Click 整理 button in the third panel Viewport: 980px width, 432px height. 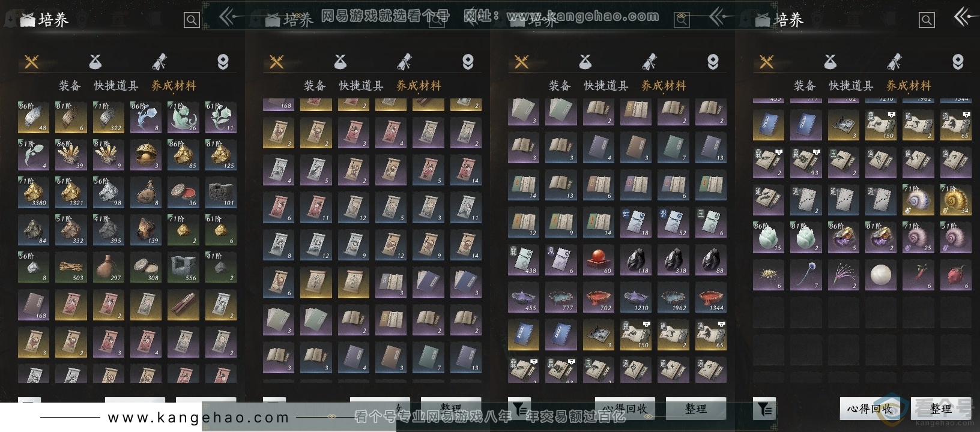point(696,409)
